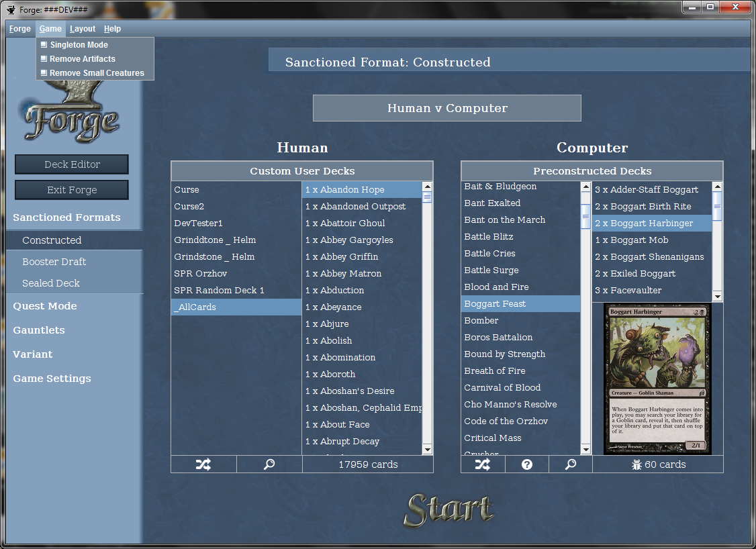Screen dimensions: 756x549
Task: Click the shuffle icon under Computer deck list
Action: 483,464
